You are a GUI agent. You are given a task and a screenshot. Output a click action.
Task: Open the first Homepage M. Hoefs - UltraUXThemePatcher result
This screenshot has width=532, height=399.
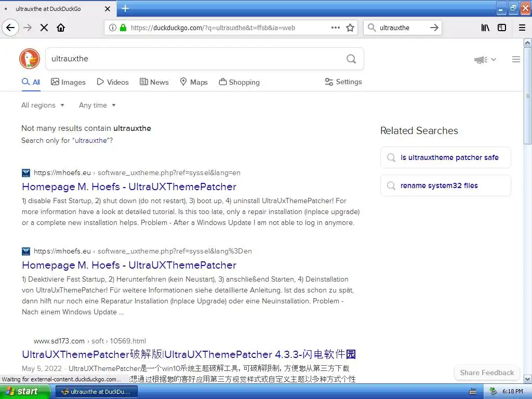point(129,187)
